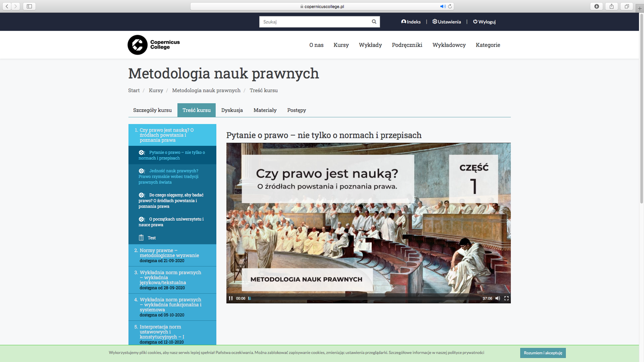644x362 pixels.
Task: Enter fullscreen video mode
Action: point(506,298)
